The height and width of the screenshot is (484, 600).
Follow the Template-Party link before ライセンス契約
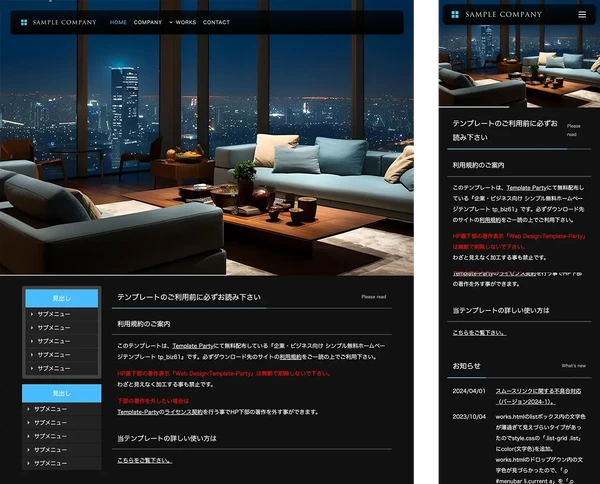coord(138,412)
